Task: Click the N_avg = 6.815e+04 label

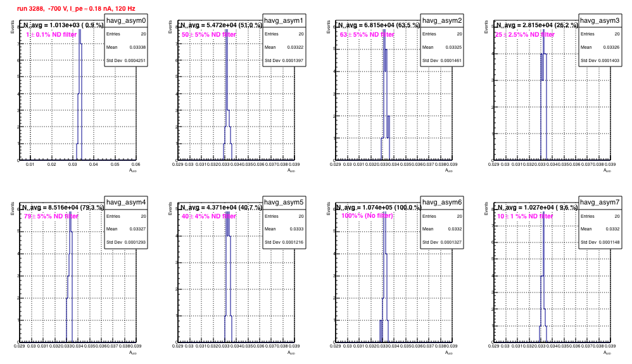Action: (x=379, y=25)
